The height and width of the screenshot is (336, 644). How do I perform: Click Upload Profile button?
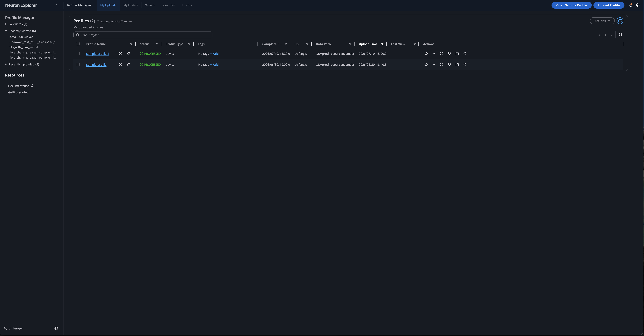609,5
